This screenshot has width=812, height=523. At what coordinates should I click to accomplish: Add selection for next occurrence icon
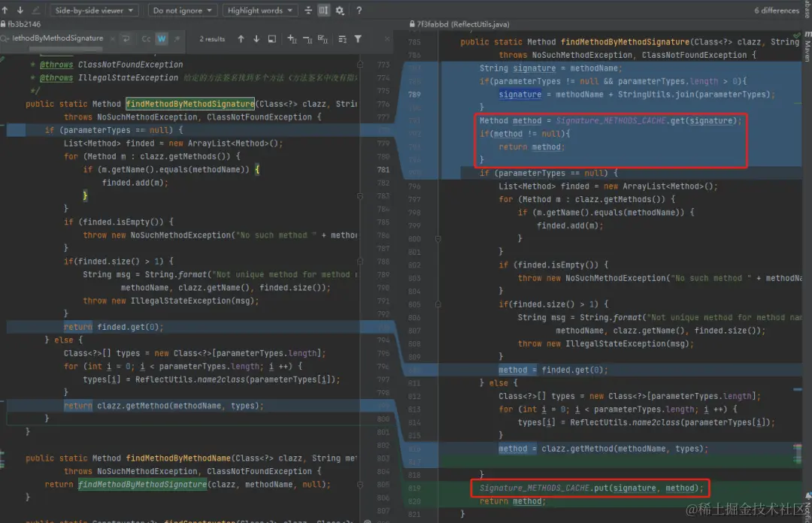click(292, 39)
